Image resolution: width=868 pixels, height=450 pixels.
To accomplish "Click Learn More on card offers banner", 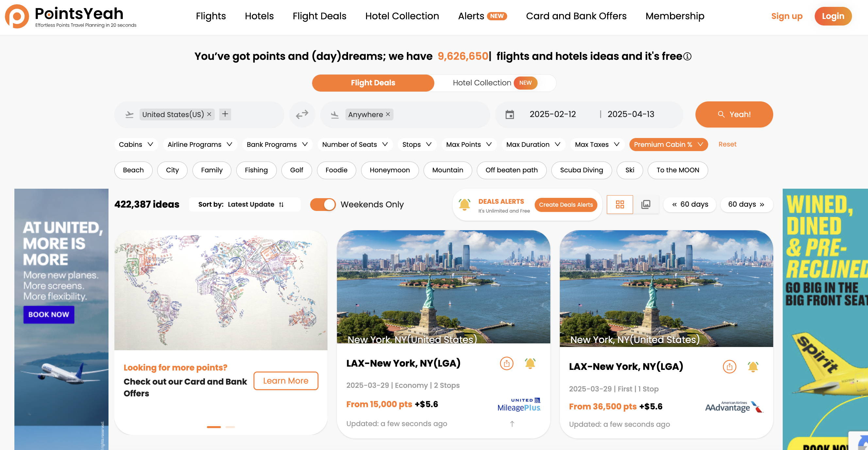I will (x=286, y=381).
